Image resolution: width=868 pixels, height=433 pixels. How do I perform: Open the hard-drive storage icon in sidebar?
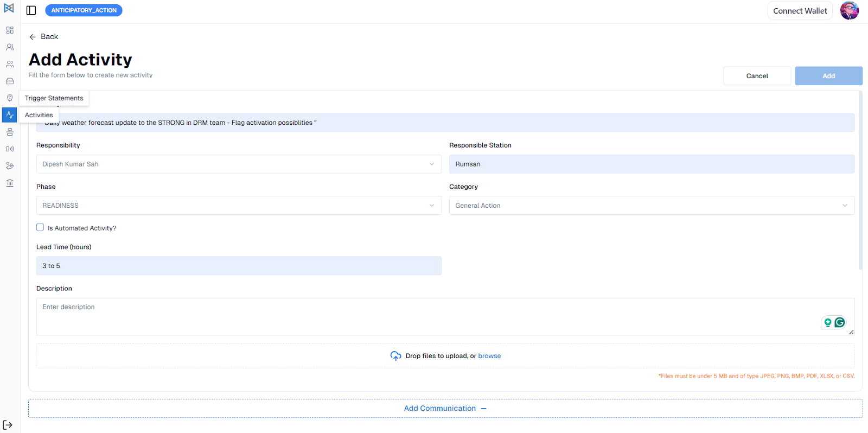(10, 81)
